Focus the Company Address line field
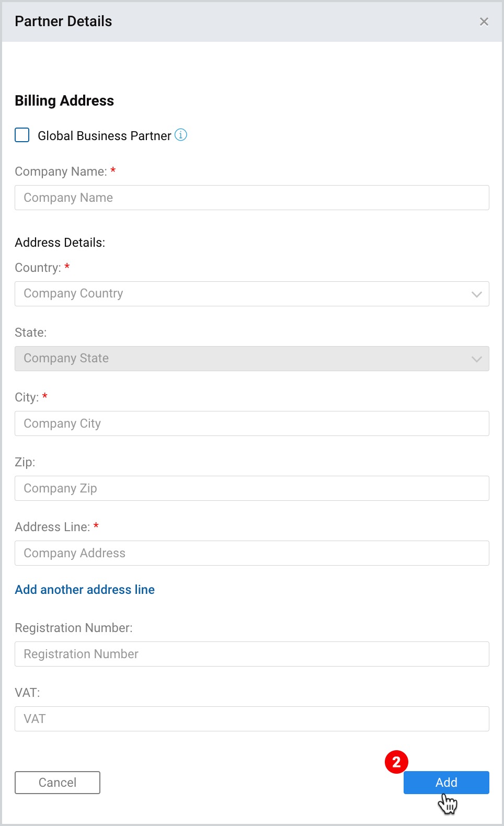Screen dimensions: 504x826 point(252,553)
